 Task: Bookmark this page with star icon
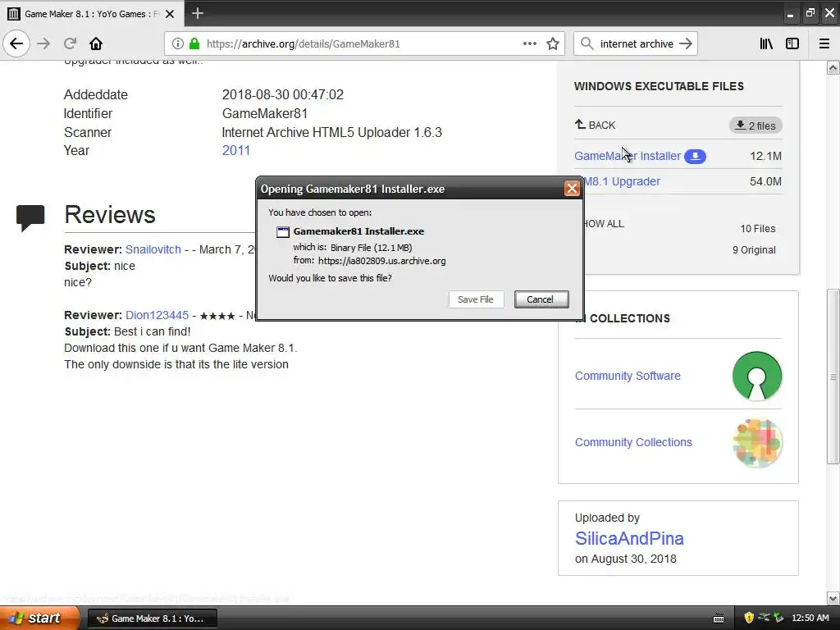553,43
